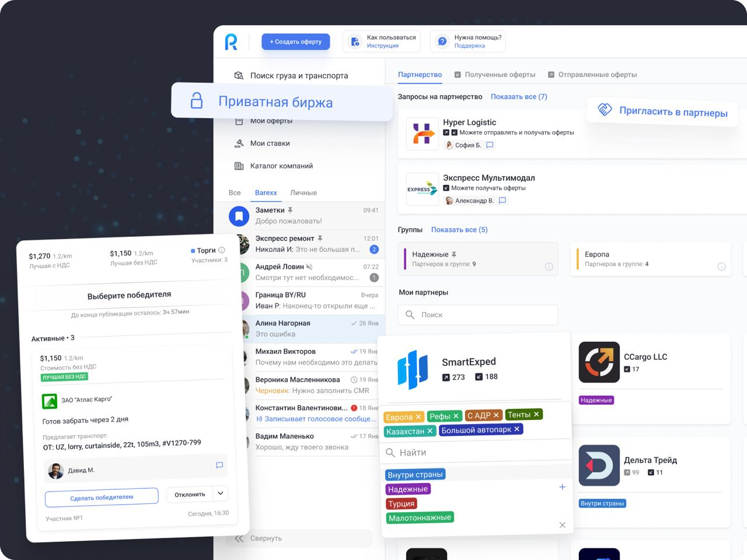Click the SmartExped logo
Screen dimensions: 747x560
coord(413,370)
